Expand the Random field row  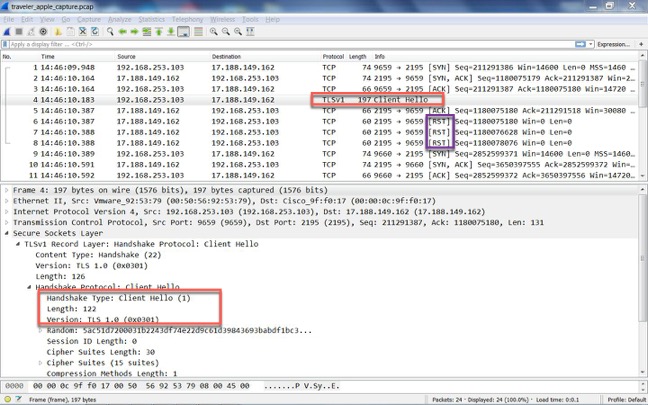point(40,330)
